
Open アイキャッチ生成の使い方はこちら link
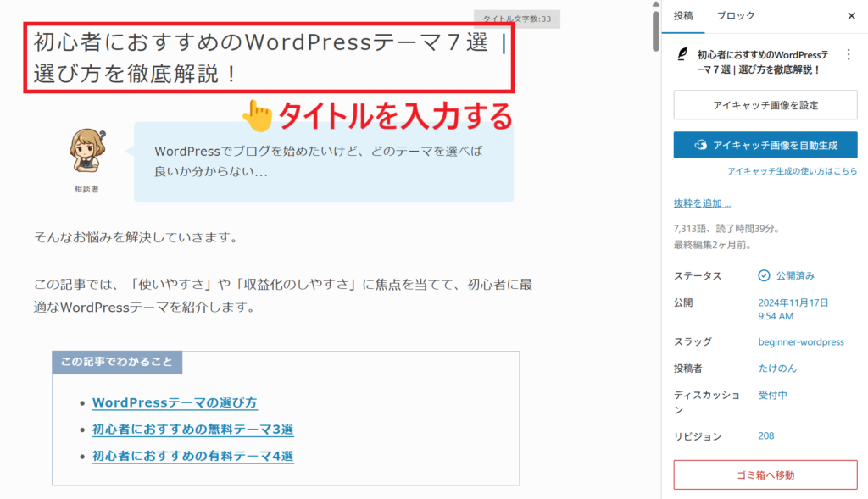point(793,171)
